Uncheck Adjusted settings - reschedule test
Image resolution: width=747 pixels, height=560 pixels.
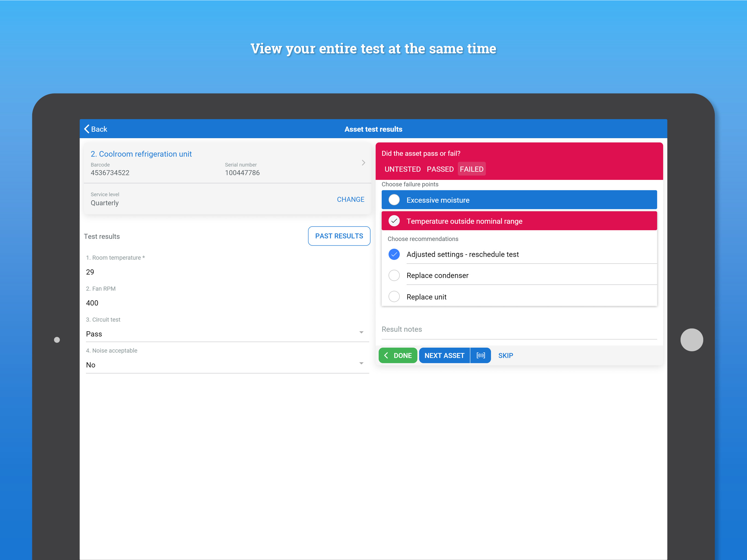[x=394, y=254]
